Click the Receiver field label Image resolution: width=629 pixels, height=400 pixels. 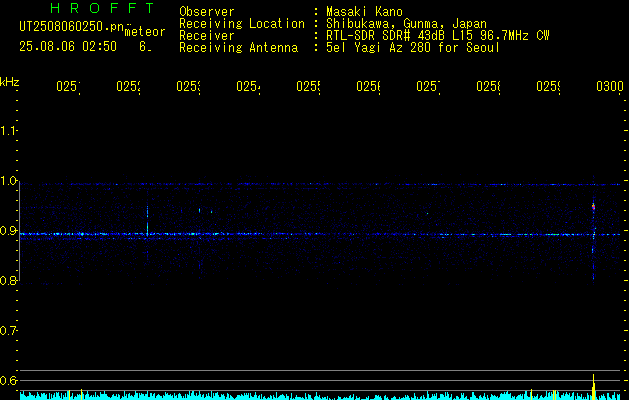coord(207,36)
